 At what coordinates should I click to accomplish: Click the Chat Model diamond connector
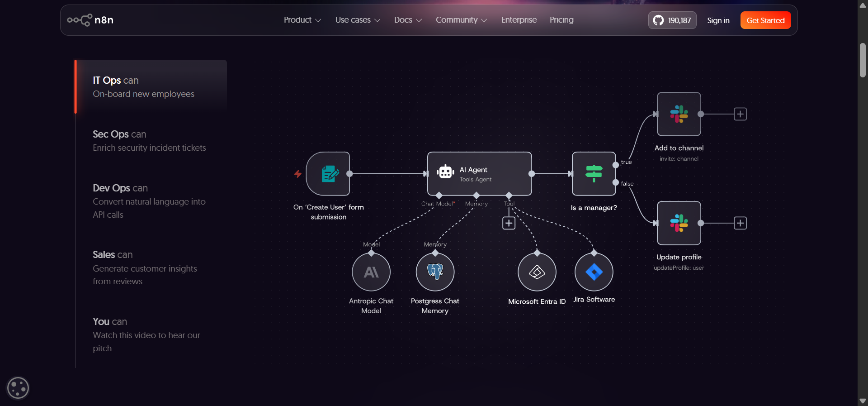pyautogui.click(x=439, y=196)
